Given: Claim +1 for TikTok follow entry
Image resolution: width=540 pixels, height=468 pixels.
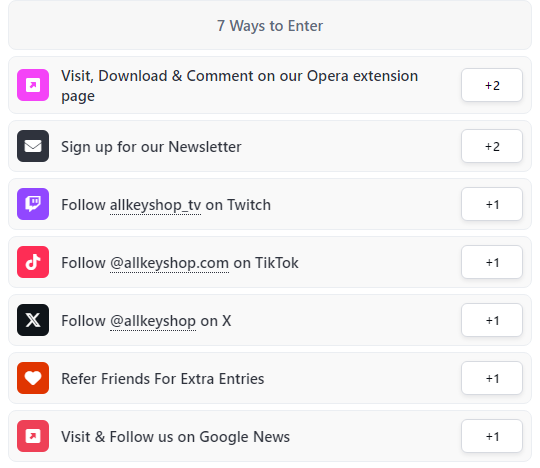Looking at the screenshot, I should point(492,262).
